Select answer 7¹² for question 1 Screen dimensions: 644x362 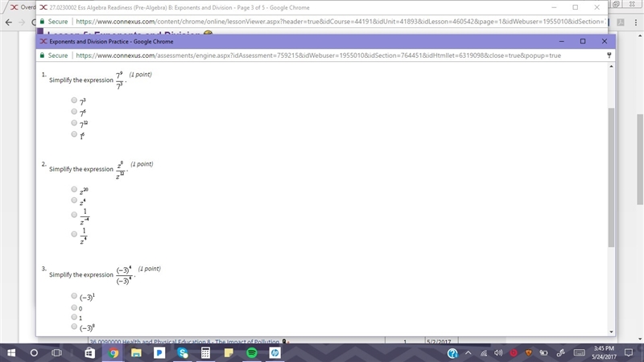click(74, 123)
